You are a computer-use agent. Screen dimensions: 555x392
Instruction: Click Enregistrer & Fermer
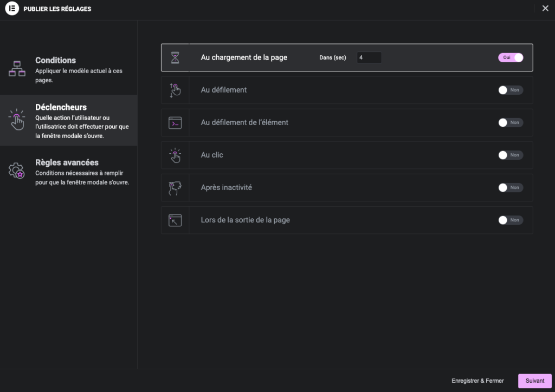coord(477,381)
